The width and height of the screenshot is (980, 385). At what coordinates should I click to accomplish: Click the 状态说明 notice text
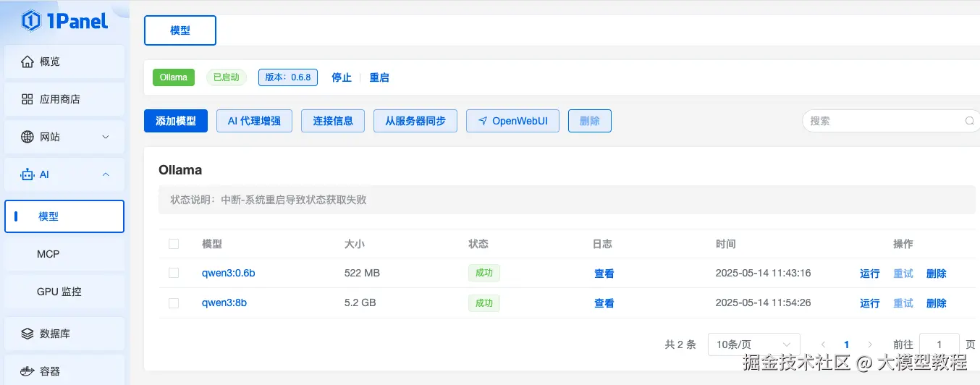tap(269, 200)
